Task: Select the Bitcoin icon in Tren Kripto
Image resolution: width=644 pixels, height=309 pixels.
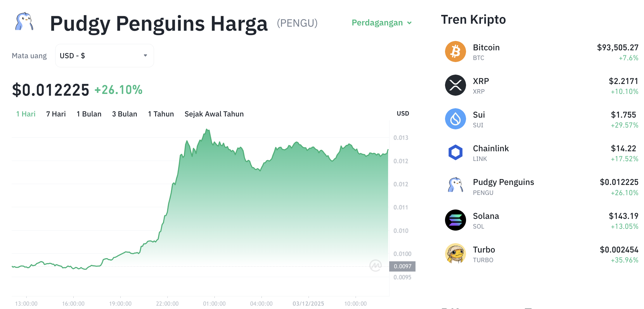Action: tap(455, 51)
